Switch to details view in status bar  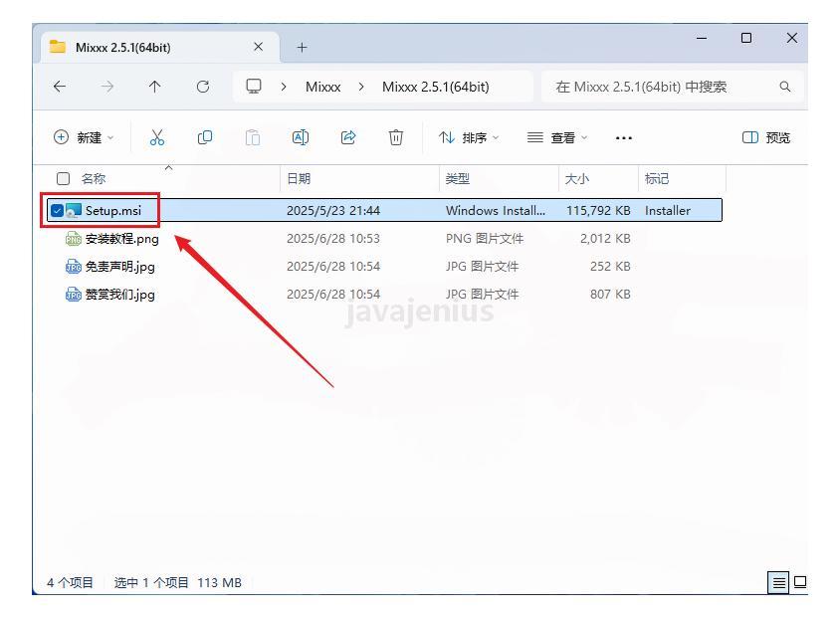pos(779,582)
